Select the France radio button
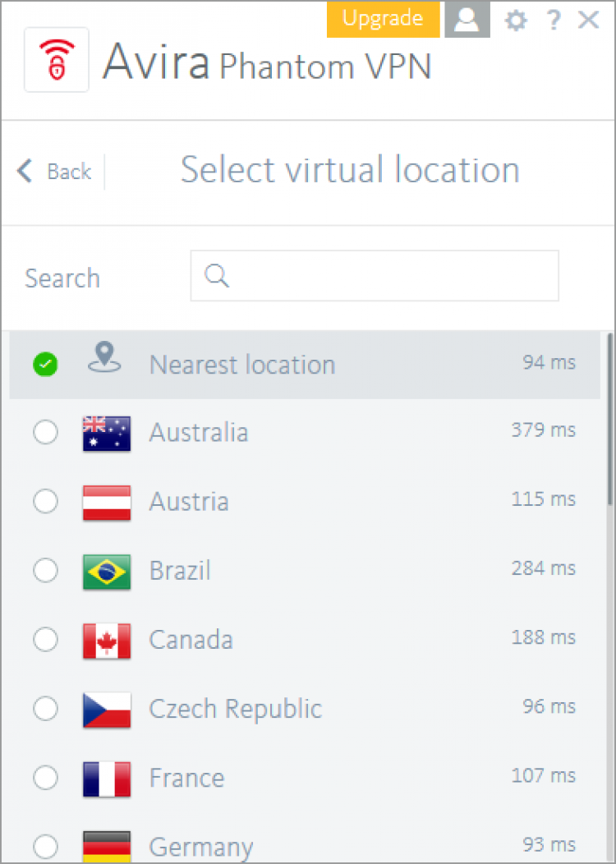Viewport: 616px width, 864px height. (x=45, y=778)
